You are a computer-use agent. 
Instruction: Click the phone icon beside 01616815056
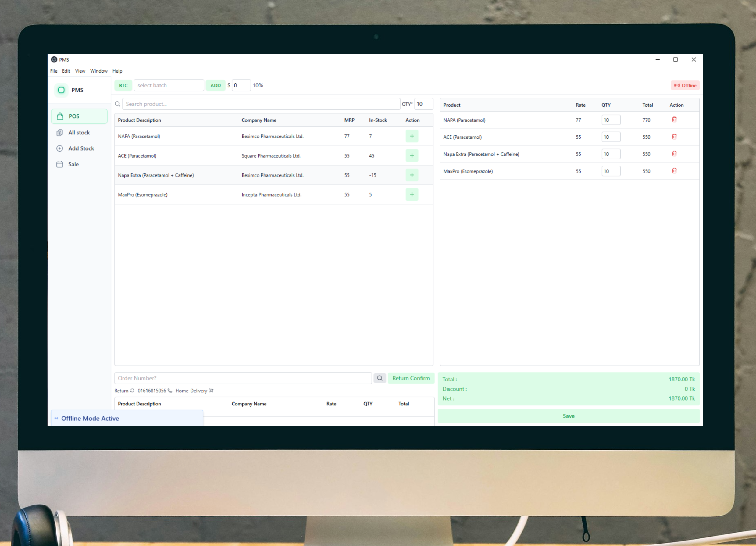(170, 390)
